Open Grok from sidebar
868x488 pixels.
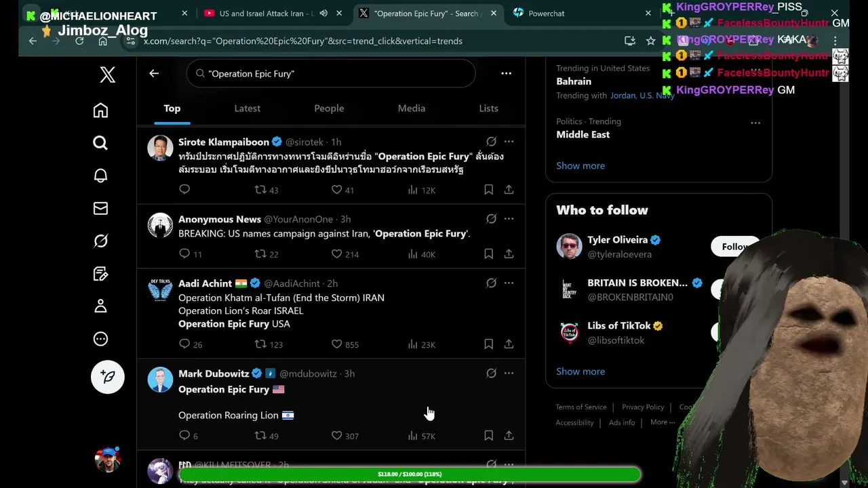tap(100, 241)
